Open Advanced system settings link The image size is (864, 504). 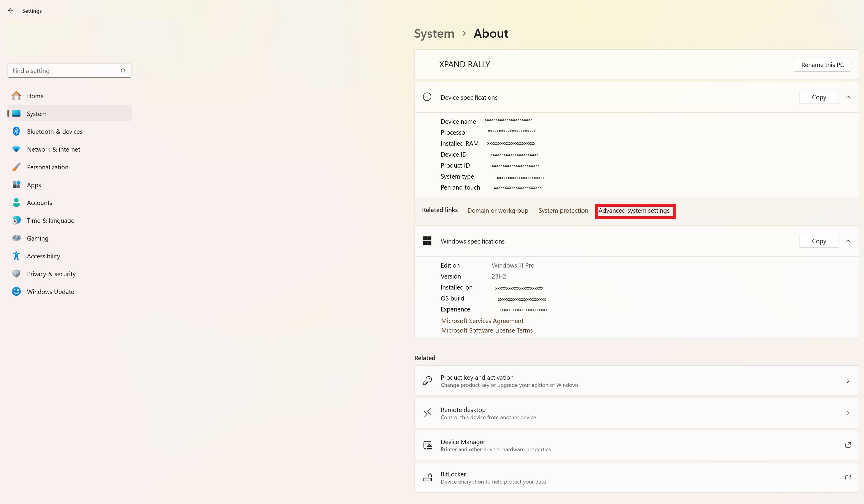(634, 211)
